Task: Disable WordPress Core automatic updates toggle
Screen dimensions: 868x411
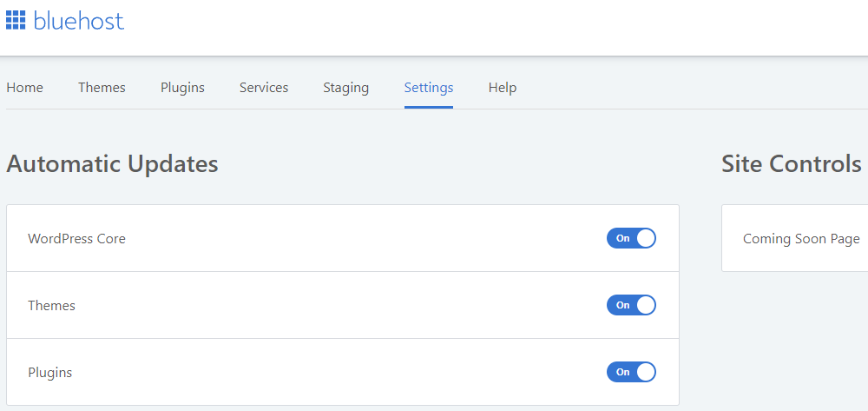Action: point(632,238)
